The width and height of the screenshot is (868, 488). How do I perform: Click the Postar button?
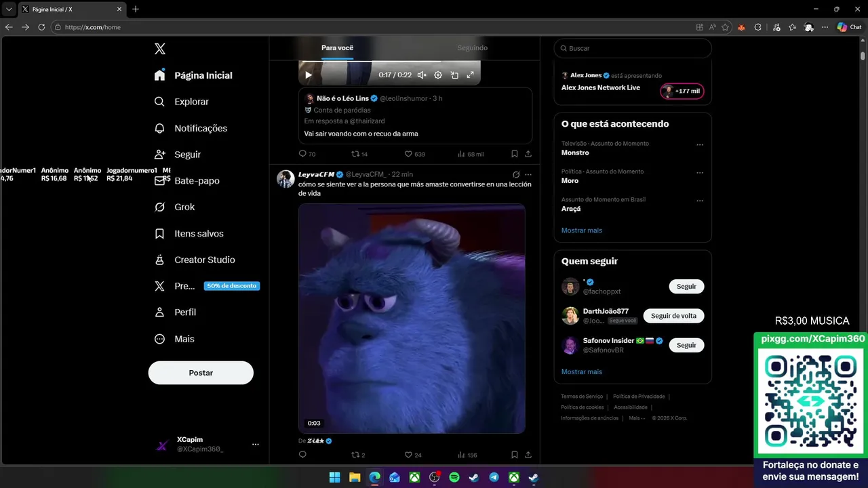tap(201, 373)
